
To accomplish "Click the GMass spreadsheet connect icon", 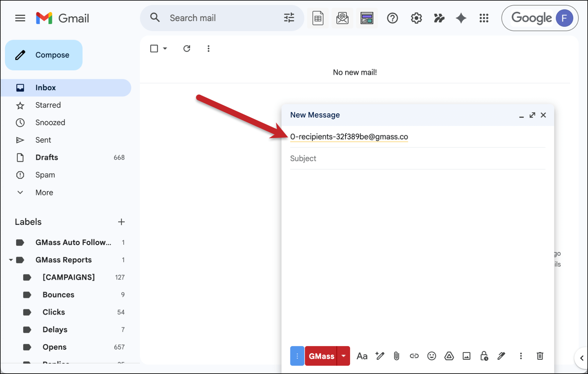I will [x=318, y=18].
